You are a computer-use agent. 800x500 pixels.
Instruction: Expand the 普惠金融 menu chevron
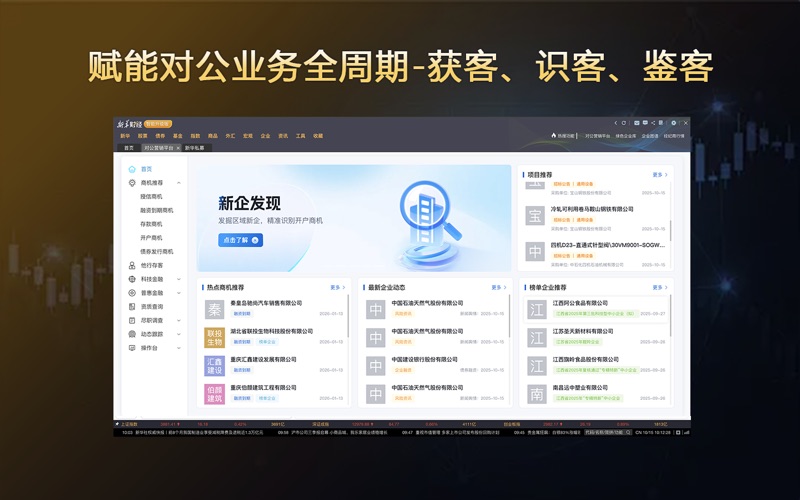click(x=179, y=293)
